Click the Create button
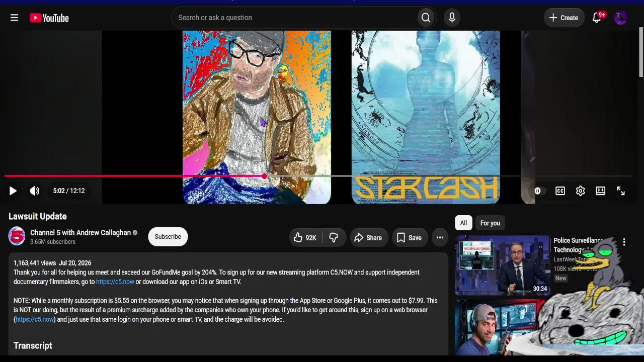644x362 pixels. (564, 18)
